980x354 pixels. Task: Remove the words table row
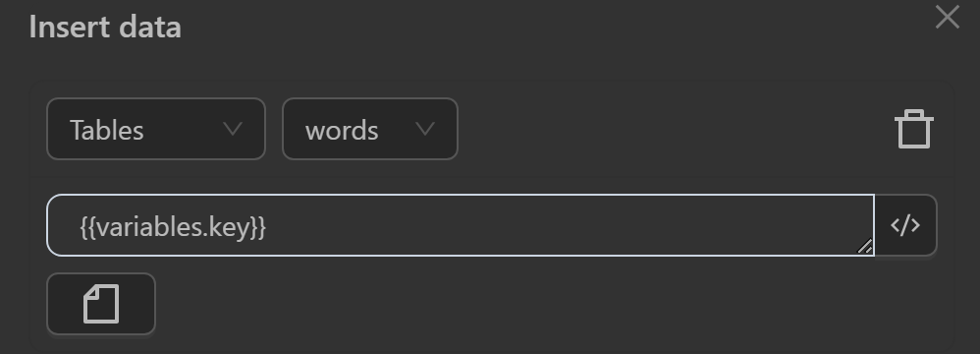(x=914, y=129)
